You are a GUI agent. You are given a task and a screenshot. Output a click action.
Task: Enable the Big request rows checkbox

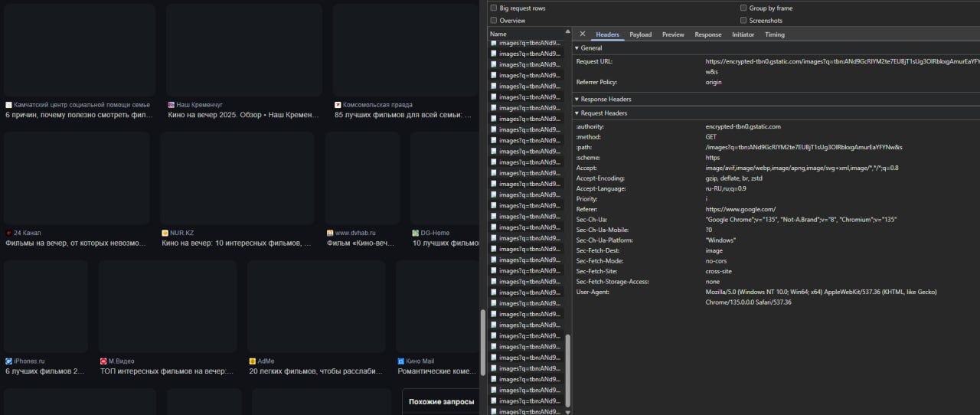[x=494, y=8]
